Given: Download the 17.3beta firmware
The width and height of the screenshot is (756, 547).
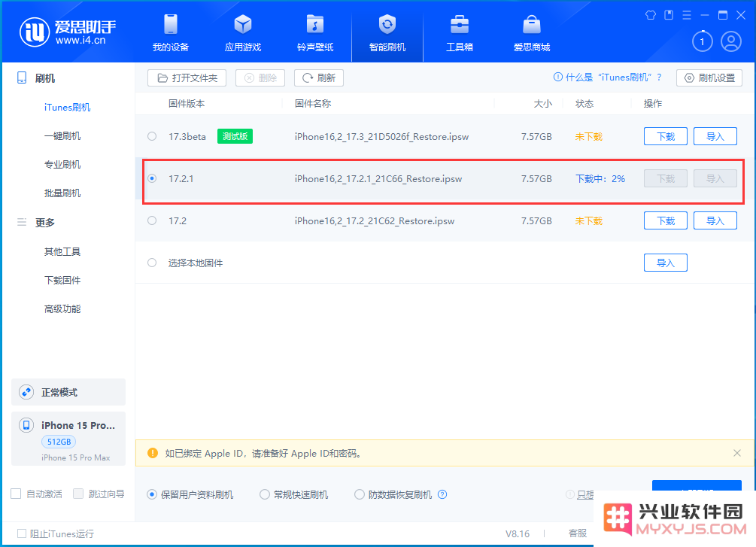Looking at the screenshot, I should 666,136.
